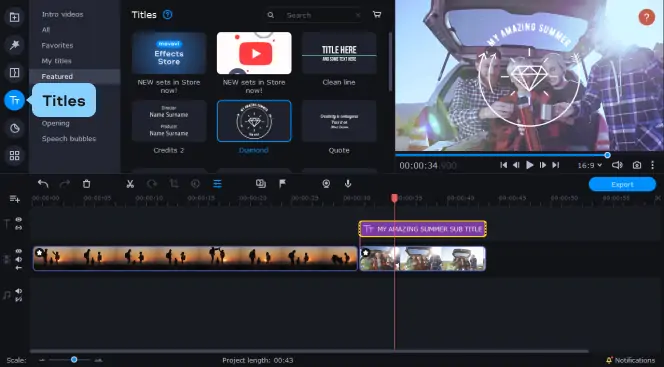This screenshot has height=367, width=664.
Task: Redo the last undone action
Action: click(65, 184)
